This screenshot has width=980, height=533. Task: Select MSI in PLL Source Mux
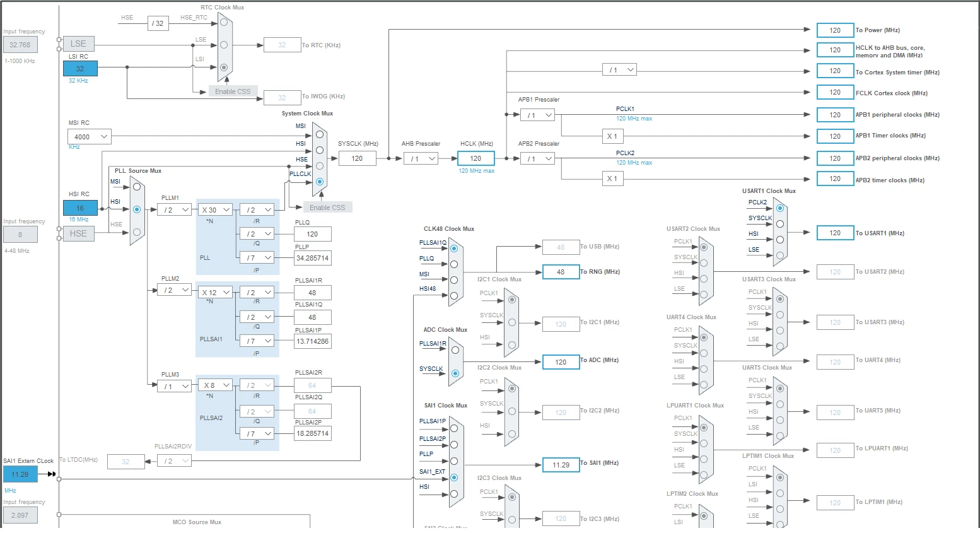click(137, 187)
